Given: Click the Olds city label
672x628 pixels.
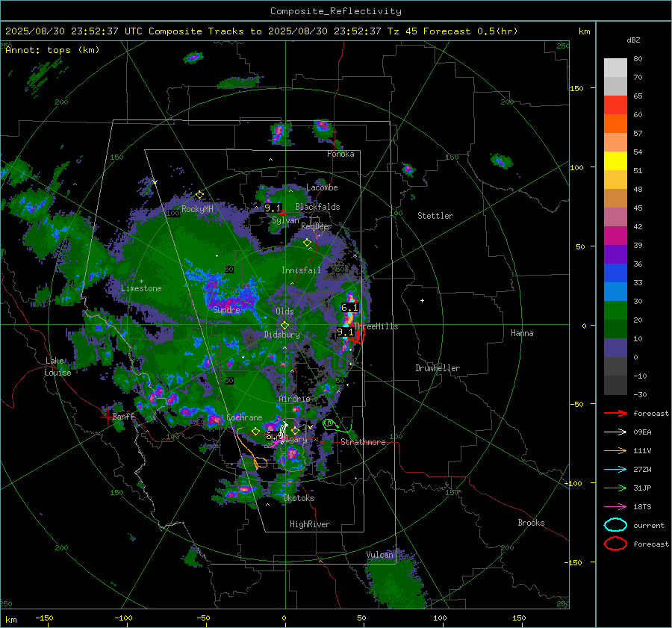Looking at the screenshot, I should (x=284, y=311).
